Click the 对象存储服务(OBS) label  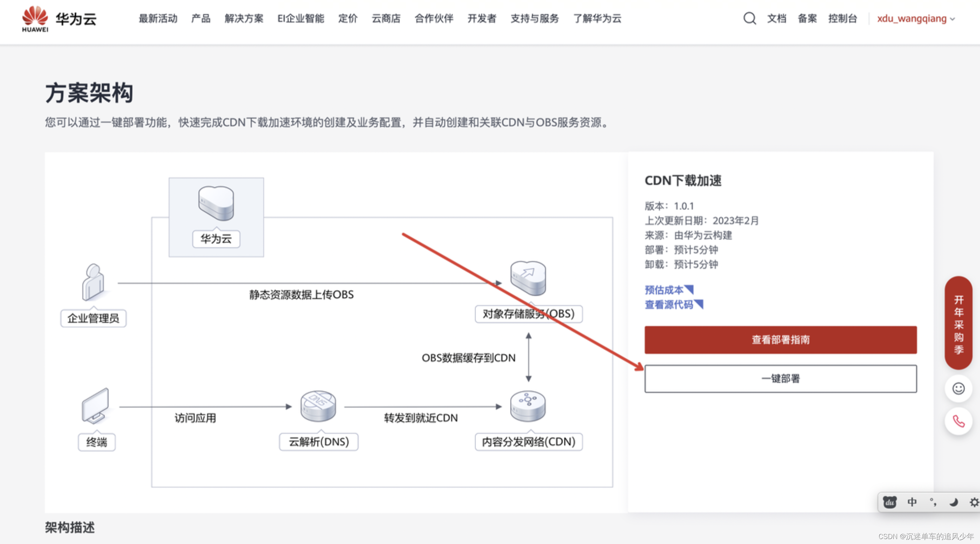pos(528,314)
